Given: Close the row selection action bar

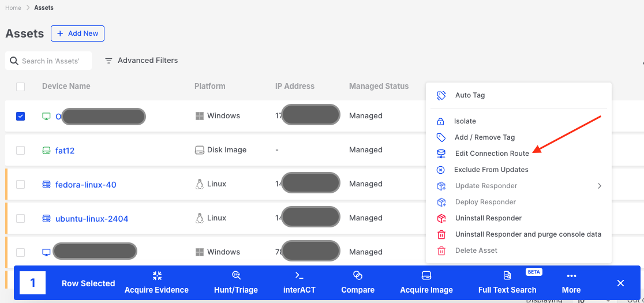Looking at the screenshot, I should pos(620,283).
